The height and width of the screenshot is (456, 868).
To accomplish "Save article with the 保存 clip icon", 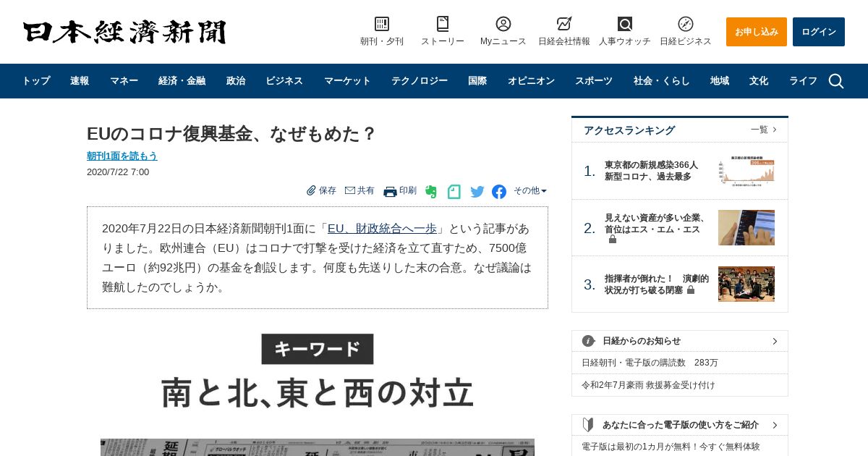I will pos(311,190).
